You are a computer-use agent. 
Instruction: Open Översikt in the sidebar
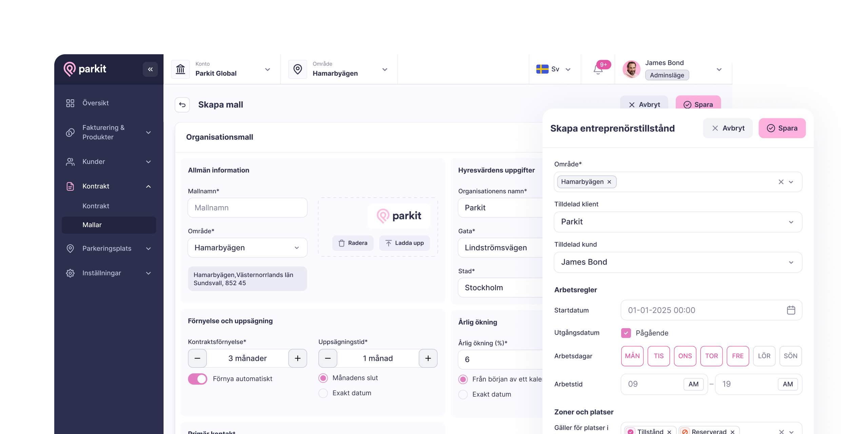pyautogui.click(x=96, y=103)
